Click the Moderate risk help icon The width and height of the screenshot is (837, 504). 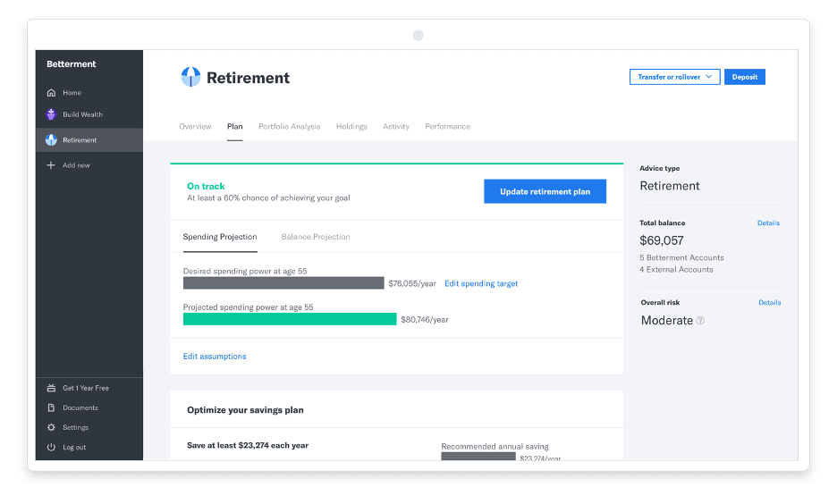coord(700,321)
